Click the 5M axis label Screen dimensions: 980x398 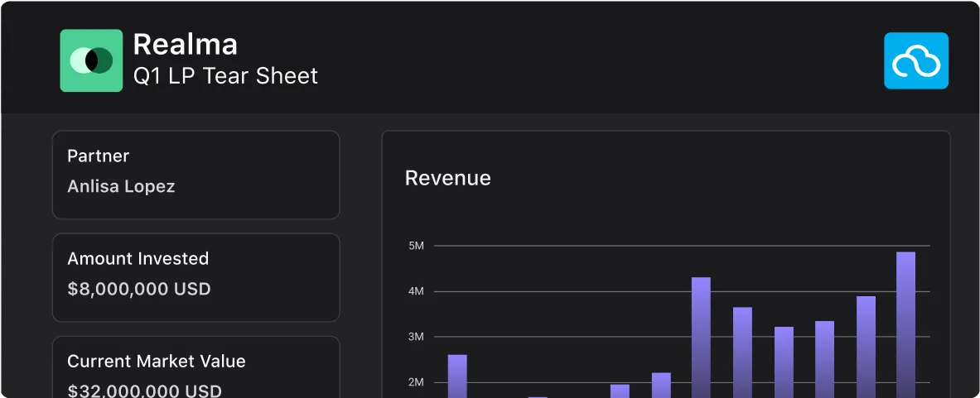coord(416,246)
